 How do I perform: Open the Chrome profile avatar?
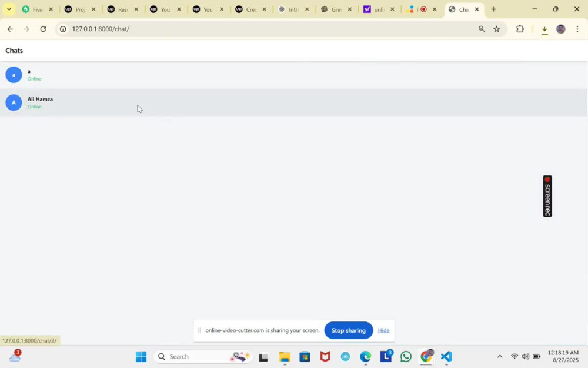560,29
